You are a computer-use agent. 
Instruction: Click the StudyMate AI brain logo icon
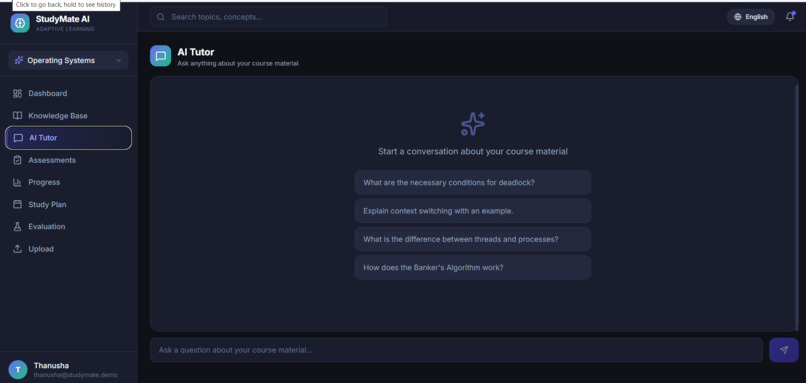pyautogui.click(x=20, y=23)
